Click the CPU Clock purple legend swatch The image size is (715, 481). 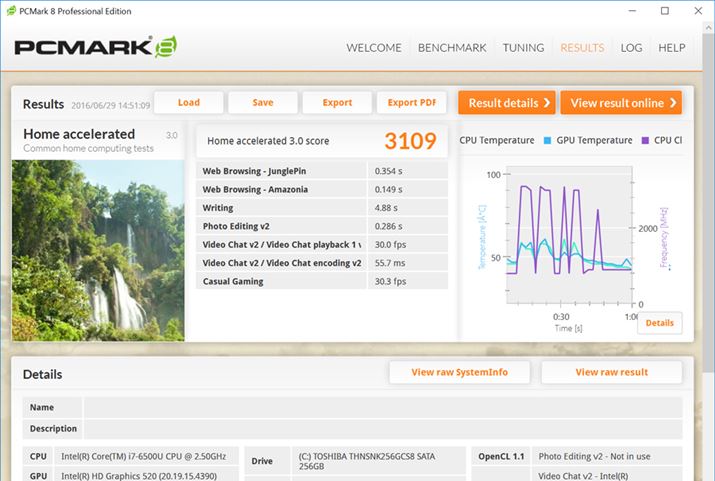(x=645, y=140)
